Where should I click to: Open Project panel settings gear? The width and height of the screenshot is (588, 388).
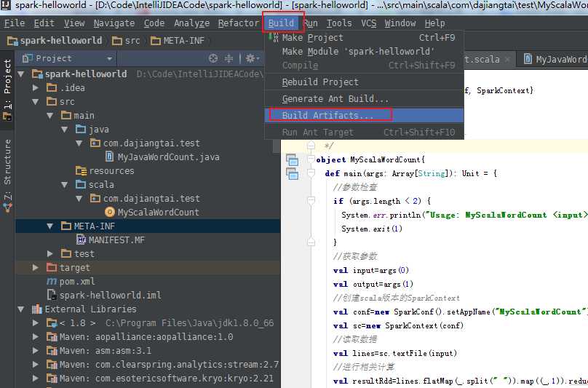coord(252,58)
